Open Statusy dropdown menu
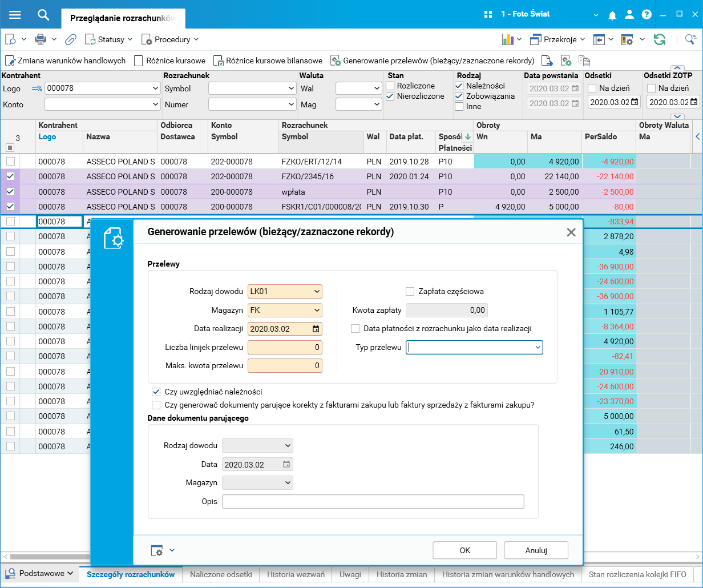Viewport: 703px width, 588px height. 109,39
